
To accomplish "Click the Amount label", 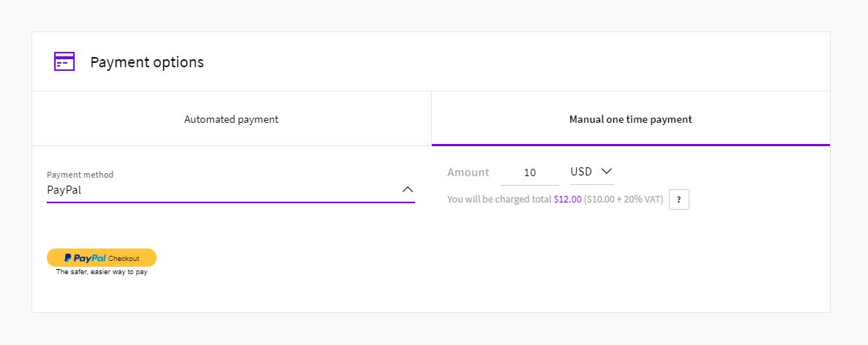I will pyautogui.click(x=468, y=172).
